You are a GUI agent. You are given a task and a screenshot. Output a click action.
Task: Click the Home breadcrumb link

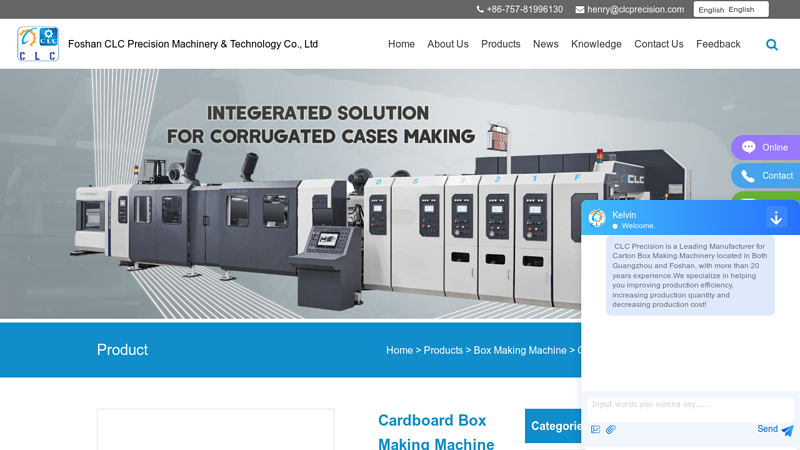tap(399, 351)
